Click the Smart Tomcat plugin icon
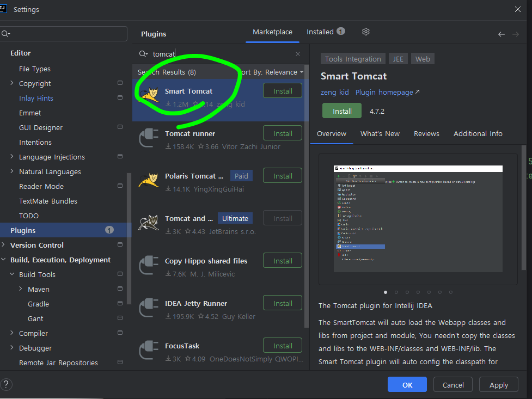Screen dimensions: 532x399 click(x=149, y=95)
